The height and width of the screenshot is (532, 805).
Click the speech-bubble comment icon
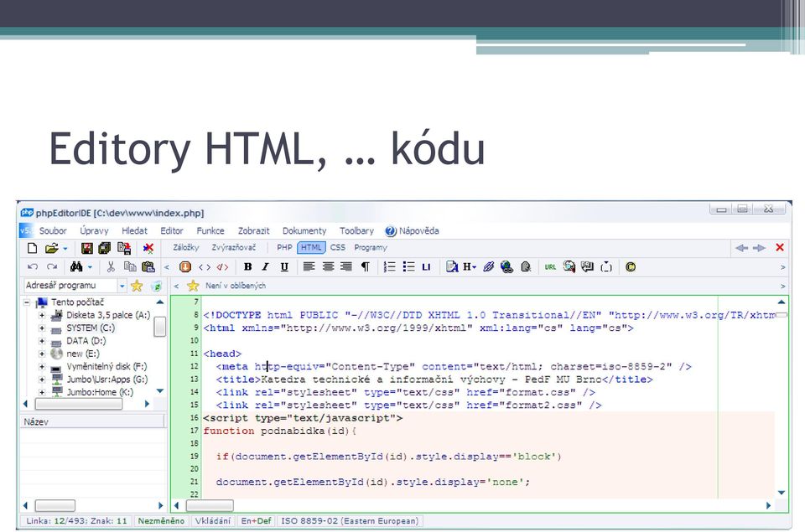tap(587, 266)
